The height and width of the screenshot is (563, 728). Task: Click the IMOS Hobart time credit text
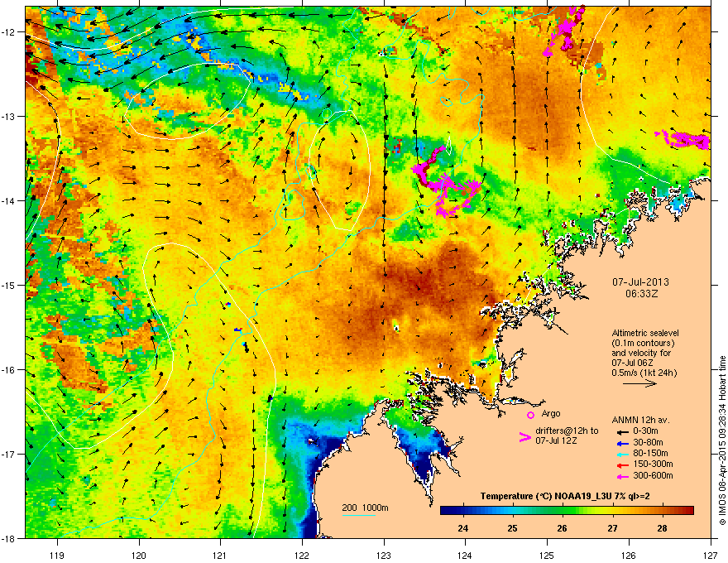(x=722, y=440)
